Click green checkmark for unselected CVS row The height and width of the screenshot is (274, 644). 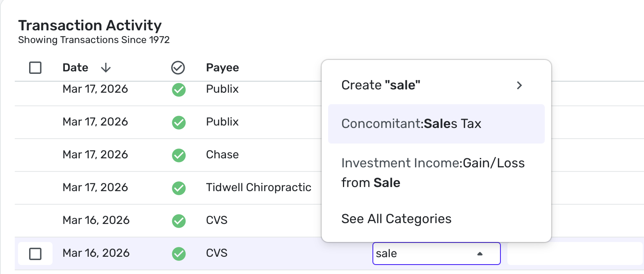(x=179, y=221)
